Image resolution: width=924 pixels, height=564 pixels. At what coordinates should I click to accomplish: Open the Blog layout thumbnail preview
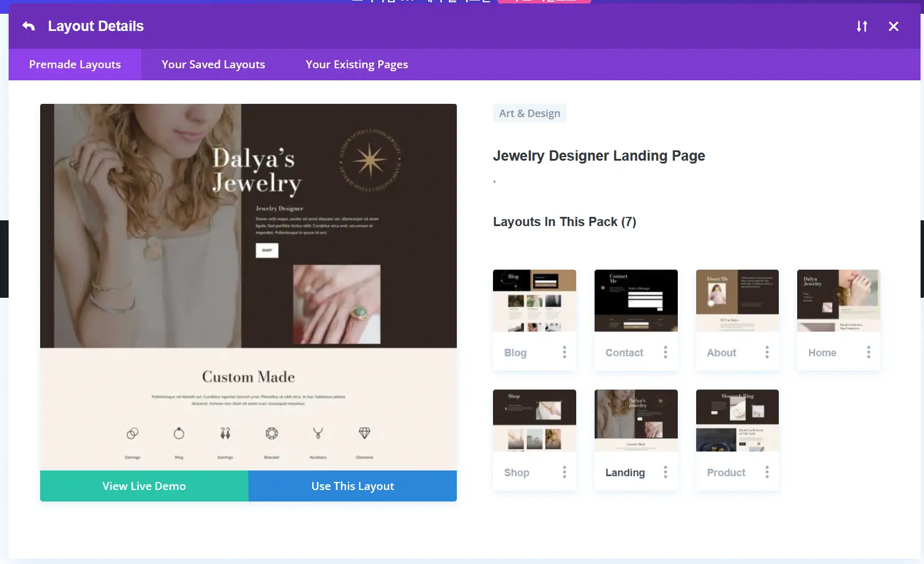point(534,300)
